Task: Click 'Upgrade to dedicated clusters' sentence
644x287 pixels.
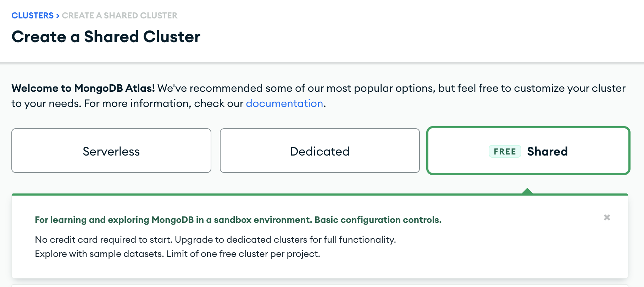Action: click(285, 240)
